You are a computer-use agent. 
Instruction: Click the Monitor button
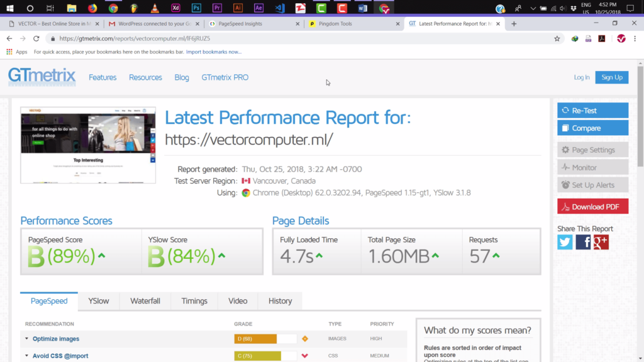[x=592, y=167]
